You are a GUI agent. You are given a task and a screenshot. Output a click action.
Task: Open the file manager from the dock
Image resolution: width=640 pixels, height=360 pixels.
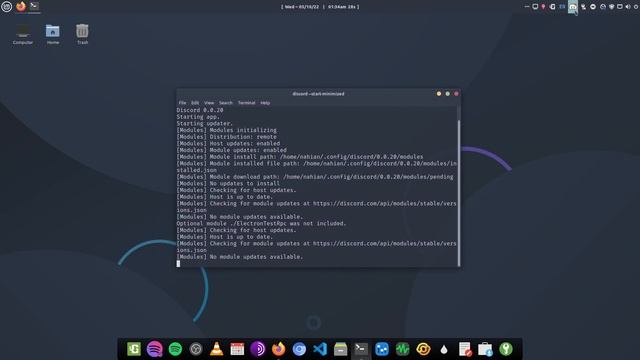pyautogui.click(x=340, y=349)
